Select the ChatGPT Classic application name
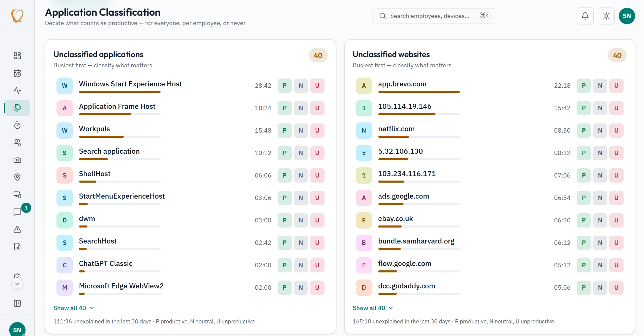The image size is (644, 336). point(106,264)
